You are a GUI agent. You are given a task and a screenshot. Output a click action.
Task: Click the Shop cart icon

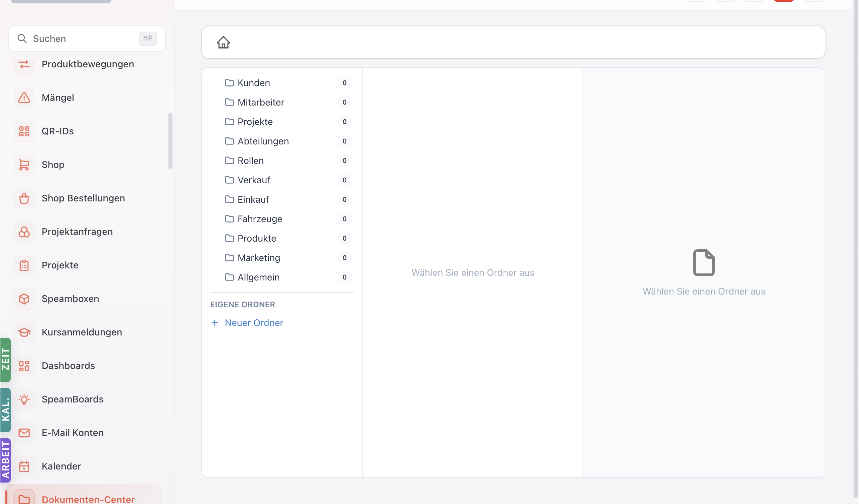[24, 165]
